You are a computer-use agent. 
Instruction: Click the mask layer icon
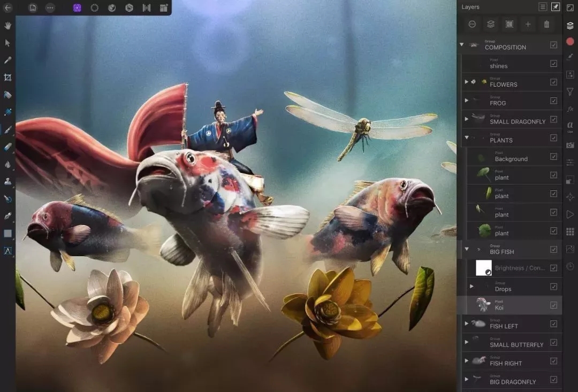coord(509,24)
